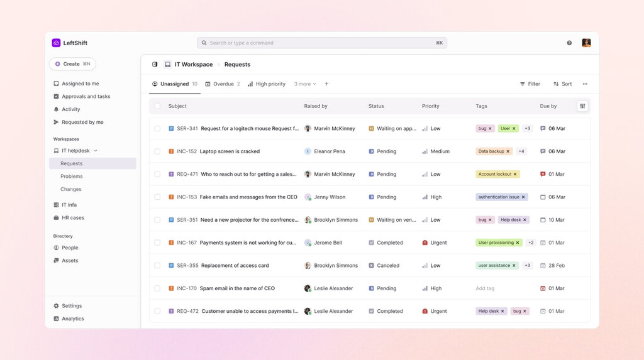This screenshot has width=644, height=360.
Task: Switch to High priority tab
Action: tap(267, 84)
